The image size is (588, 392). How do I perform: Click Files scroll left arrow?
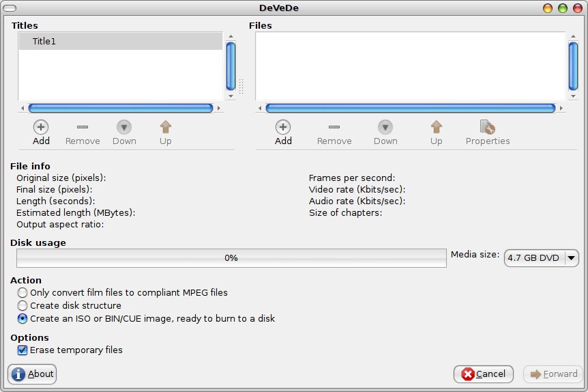point(260,108)
